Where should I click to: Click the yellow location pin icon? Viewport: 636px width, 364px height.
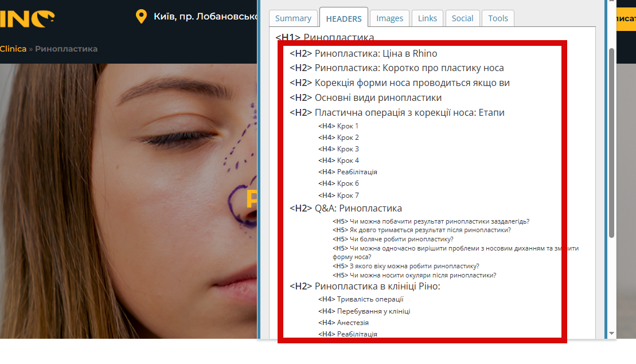(x=141, y=17)
